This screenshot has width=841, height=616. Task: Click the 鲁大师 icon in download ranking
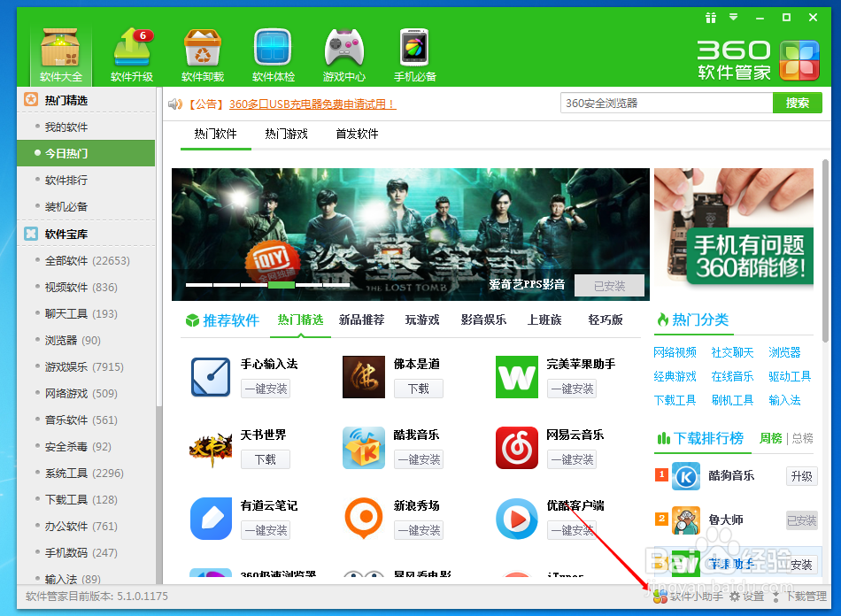[x=686, y=520]
